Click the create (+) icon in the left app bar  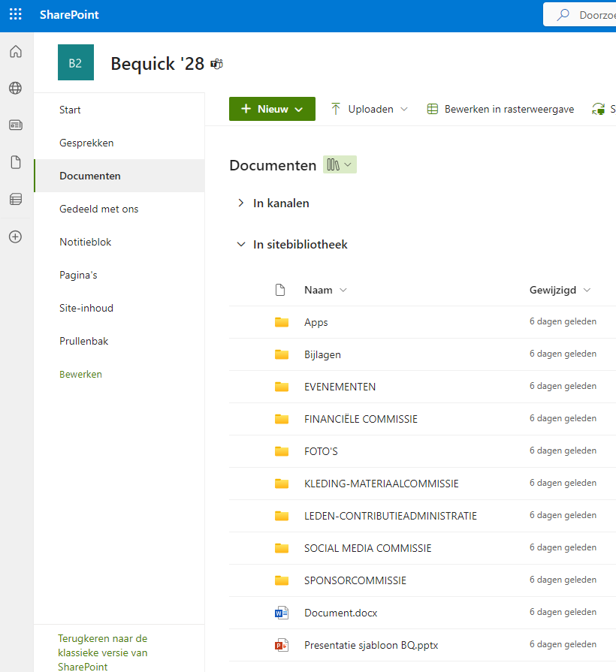15,237
